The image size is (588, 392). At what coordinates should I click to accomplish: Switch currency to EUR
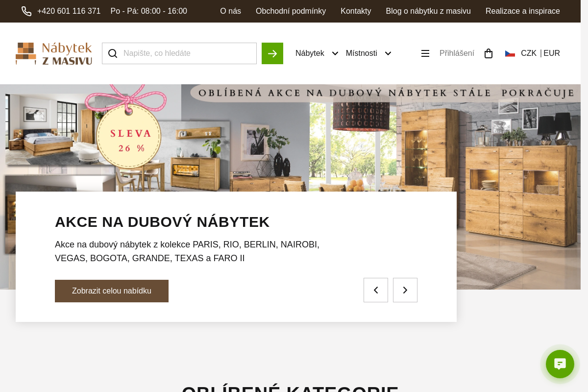(552, 53)
